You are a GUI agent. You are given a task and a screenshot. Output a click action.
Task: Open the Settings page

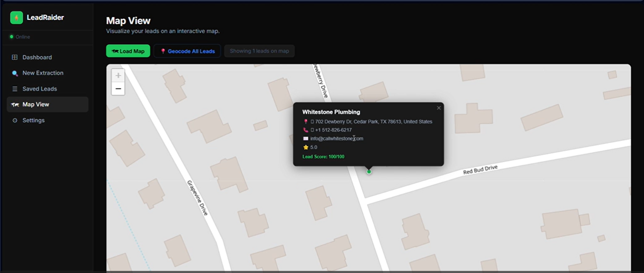[47, 120]
